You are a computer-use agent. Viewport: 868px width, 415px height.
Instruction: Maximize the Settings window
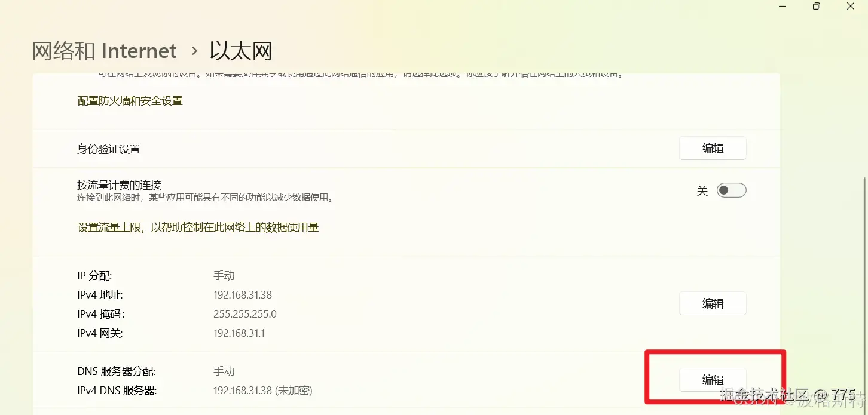click(x=816, y=6)
